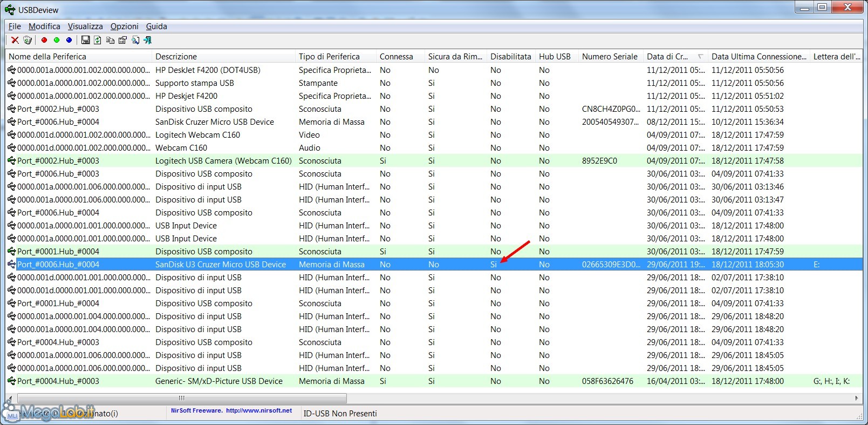Click the refresh icon in toolbar
The height and width of the screenshot is (425, 868).
click(98, 40)
